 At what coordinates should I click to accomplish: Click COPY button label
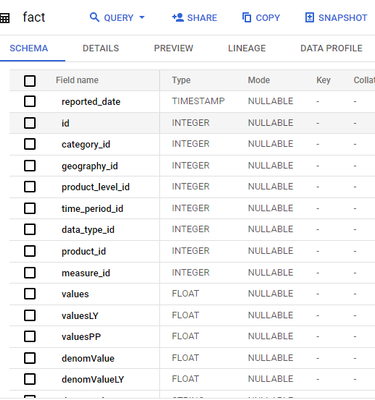[x=268, y=18]
